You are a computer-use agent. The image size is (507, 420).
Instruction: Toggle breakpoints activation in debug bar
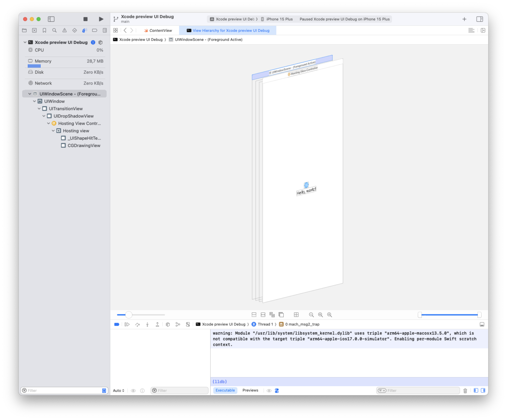tap(117, 325)
